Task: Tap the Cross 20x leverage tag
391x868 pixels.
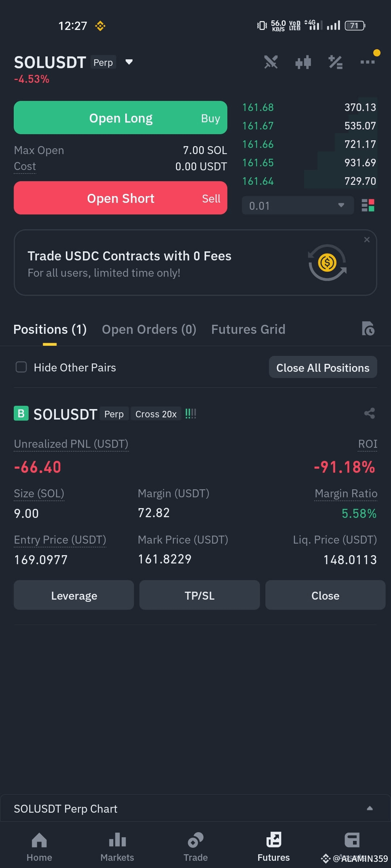Action: (156, 414)
